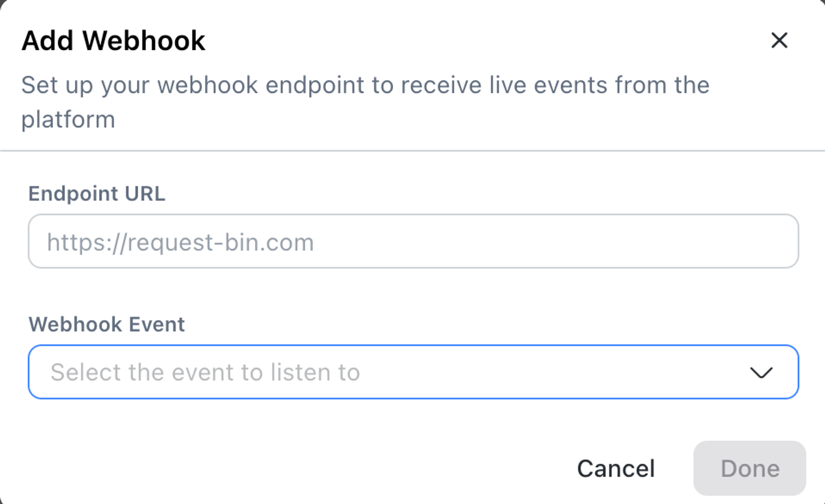
Task: Click the Webhook Event label
Action: [x=106, y=324]
